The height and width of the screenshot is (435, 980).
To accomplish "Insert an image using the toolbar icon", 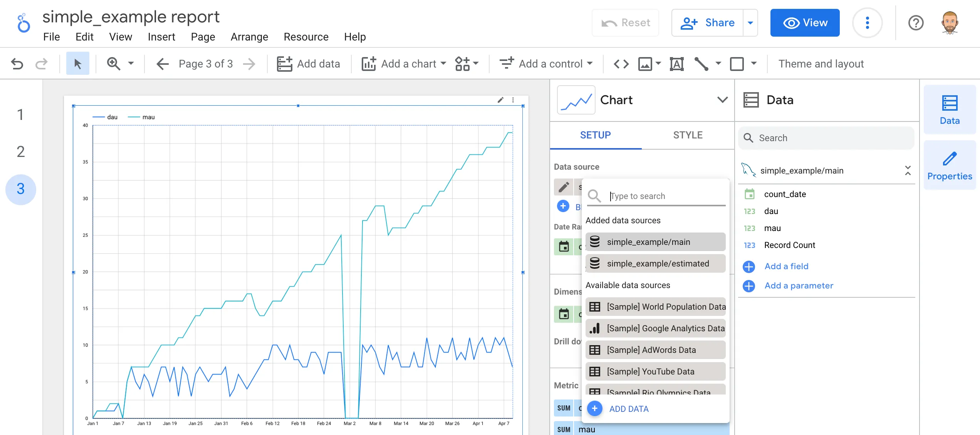I will click(645, 64).
